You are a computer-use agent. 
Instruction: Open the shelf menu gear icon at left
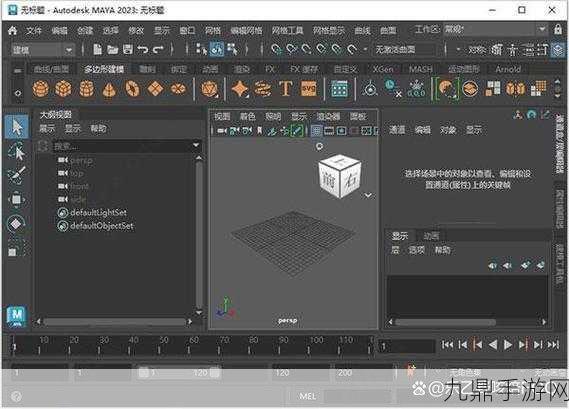pyautogui.click(x=17, y=93)
